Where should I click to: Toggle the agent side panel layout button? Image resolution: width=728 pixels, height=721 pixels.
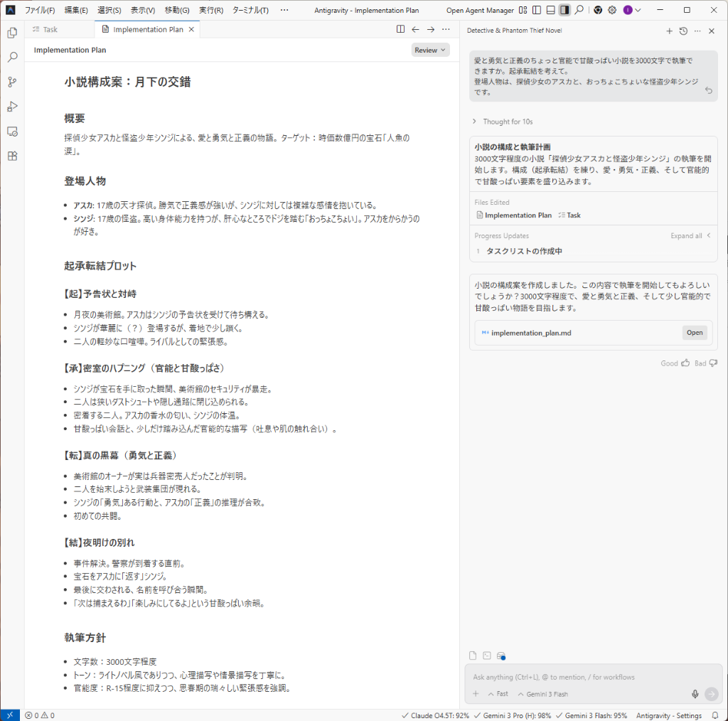tap(564, 11)
